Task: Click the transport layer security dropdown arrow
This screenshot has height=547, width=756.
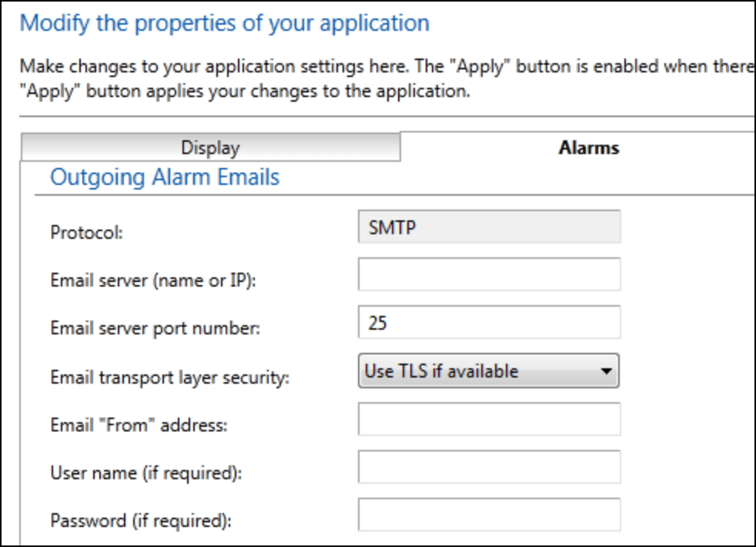Action: [x=607, y=371]
